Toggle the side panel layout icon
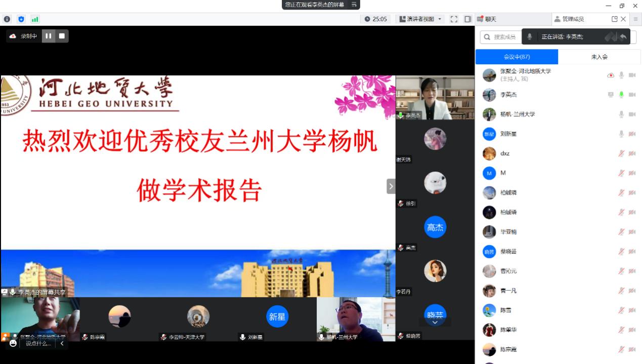Screen dimensions: 642x364 tap(467, 19)
